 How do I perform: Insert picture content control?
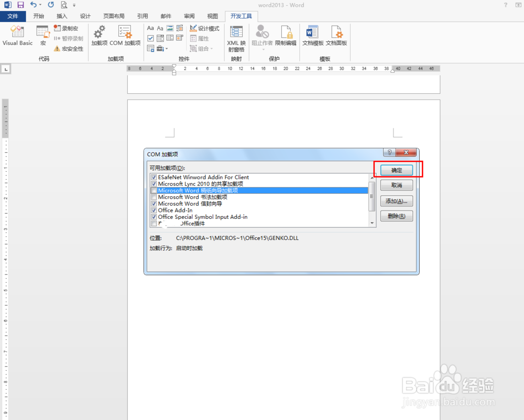170,28
